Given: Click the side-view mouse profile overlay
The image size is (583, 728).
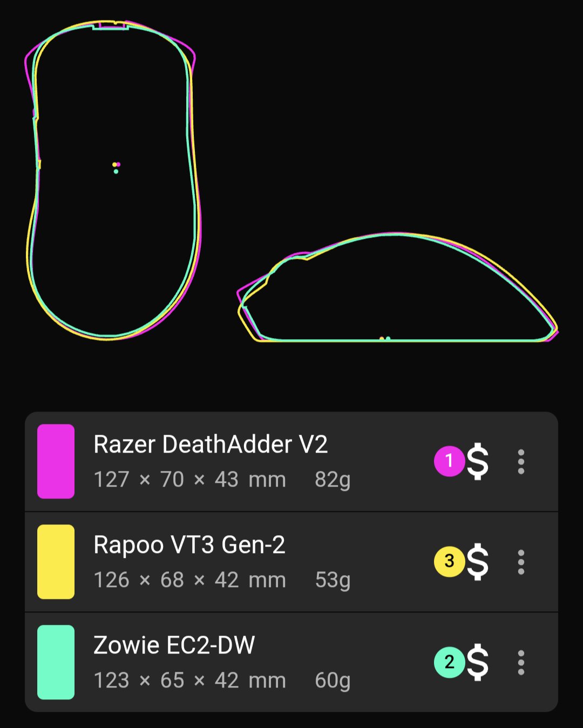Looking at the screenshot, I should 398,287.
